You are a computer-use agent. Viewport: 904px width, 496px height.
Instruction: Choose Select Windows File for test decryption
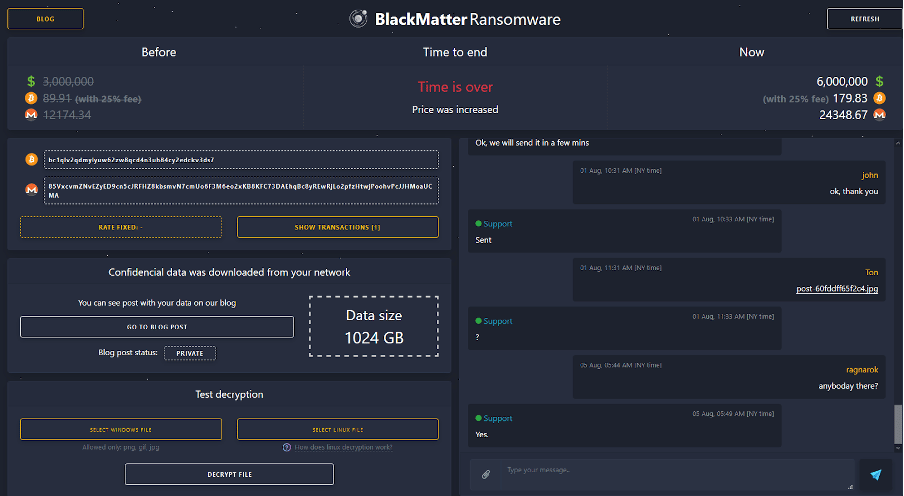point(120,429)
